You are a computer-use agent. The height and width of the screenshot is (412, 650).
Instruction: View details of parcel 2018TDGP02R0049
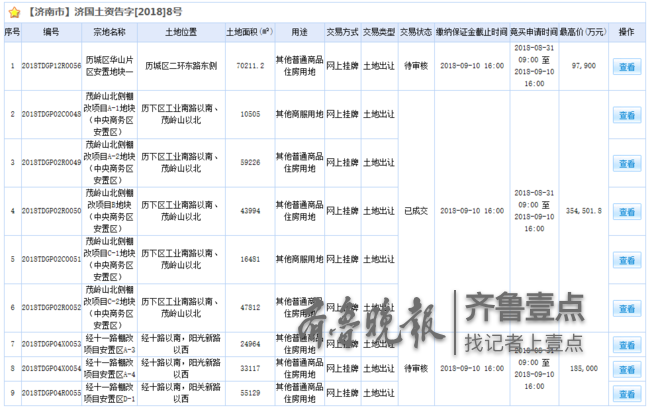pos(626,162)
